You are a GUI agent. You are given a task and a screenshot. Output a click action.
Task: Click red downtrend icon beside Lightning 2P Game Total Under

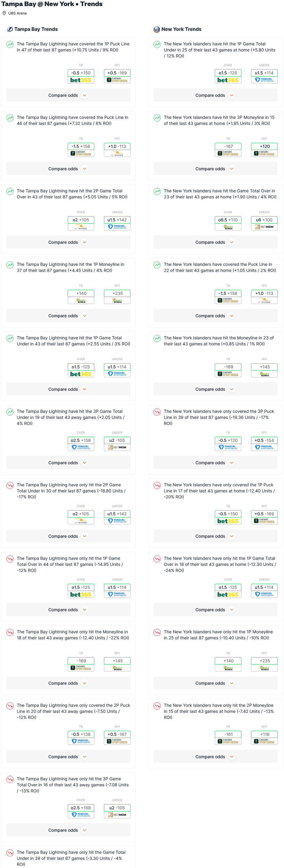(10, 485)
